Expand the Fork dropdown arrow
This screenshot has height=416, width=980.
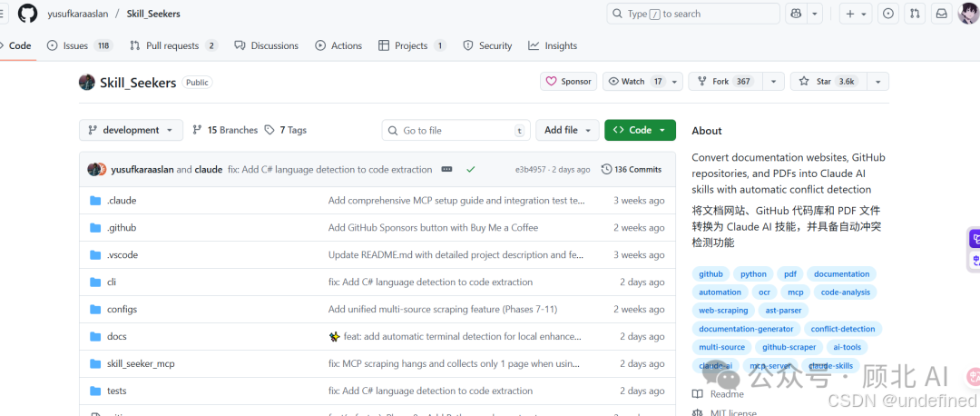tap(774, 82)
